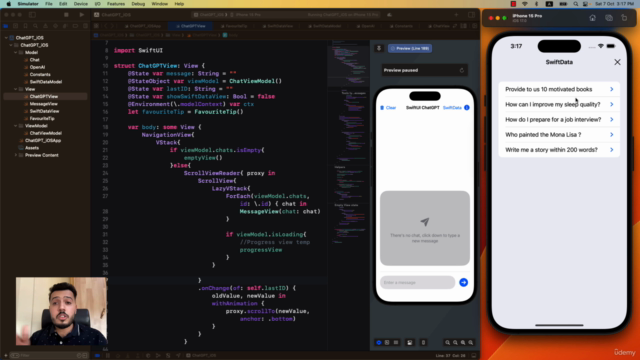Select the Assets item in navigator
This screenshot has height=360, width=640.
pyautogui.click(x=32, y=148)
